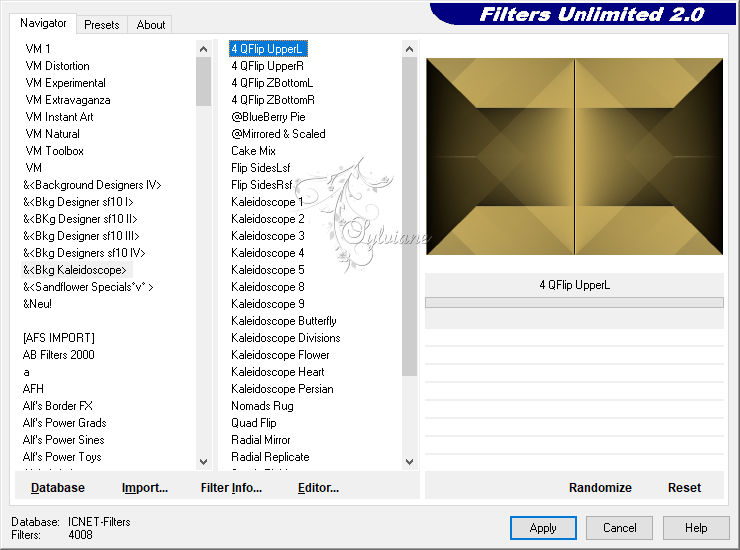
Task: Select Cake Mix filter
Action: (253, 151)
